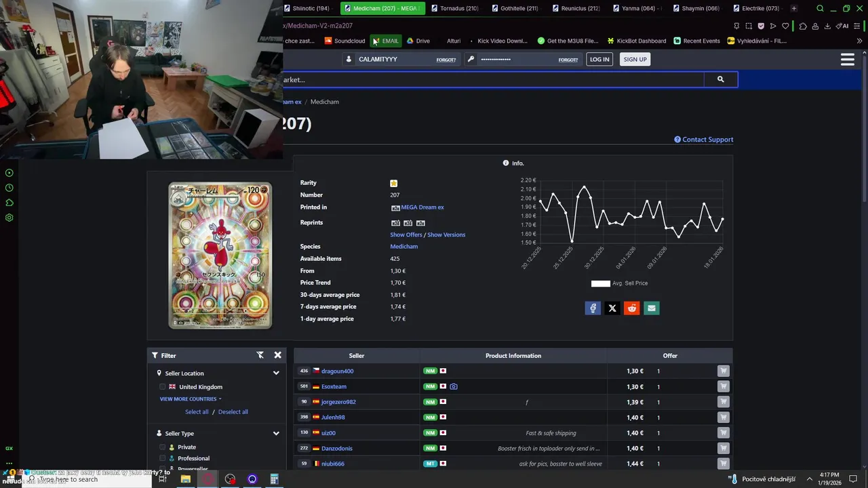Open browser easy setup sliders icon

858,26
